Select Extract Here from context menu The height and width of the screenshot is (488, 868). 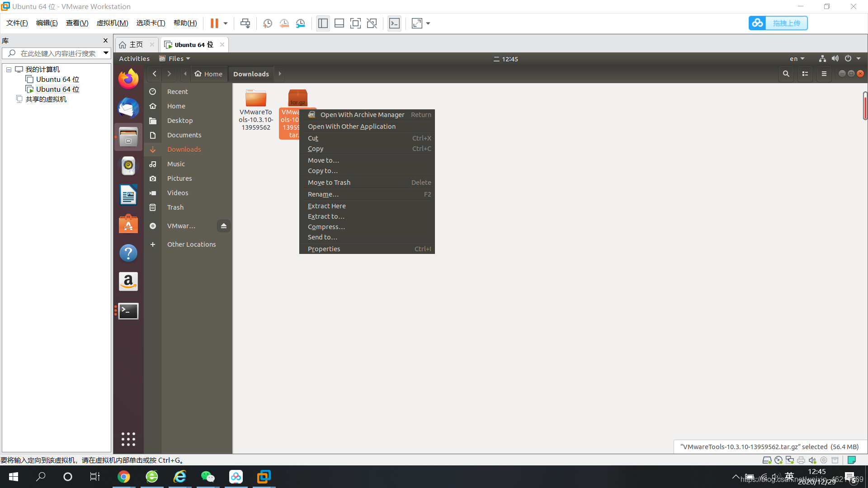[327, 206]
